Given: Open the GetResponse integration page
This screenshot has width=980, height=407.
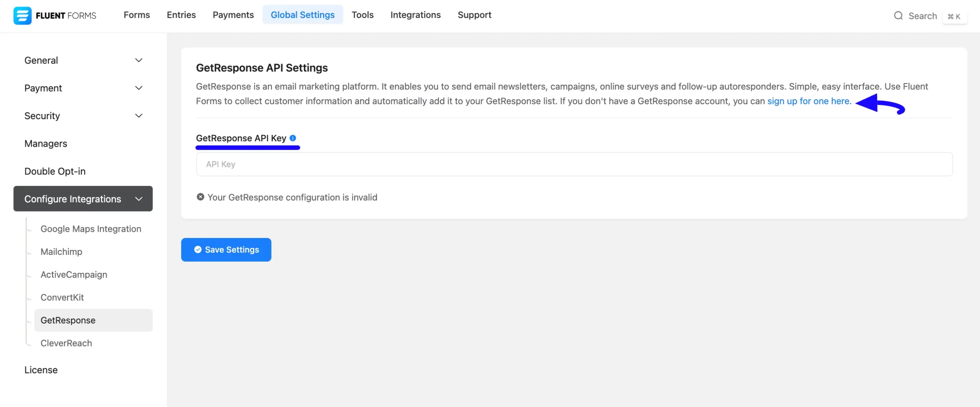Looking at the screenshot, I should point(68,320).
